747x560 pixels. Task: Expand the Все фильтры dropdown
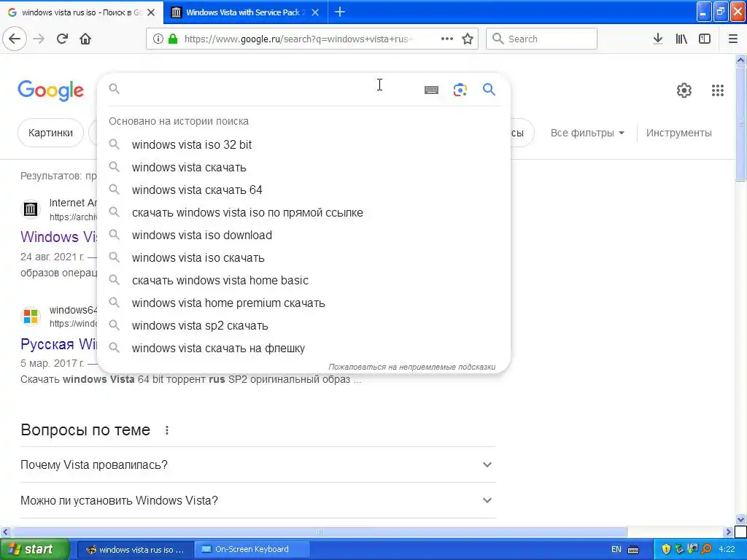pos(587,133)
